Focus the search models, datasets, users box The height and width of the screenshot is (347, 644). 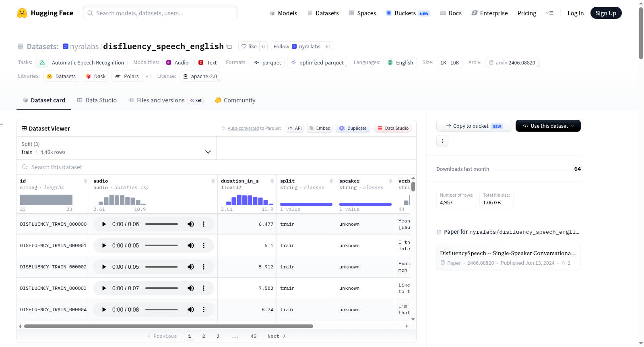coord(160,13)
